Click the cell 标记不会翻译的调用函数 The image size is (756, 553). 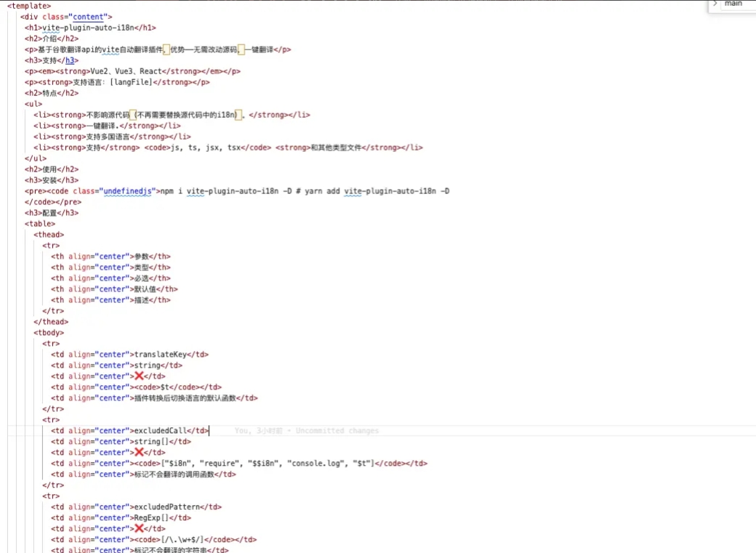(144, 475)
